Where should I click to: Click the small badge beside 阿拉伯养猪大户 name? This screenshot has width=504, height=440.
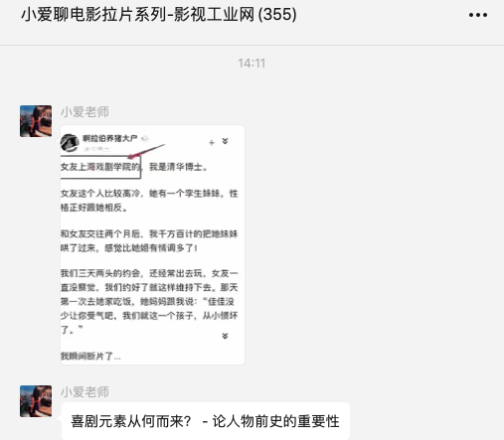[x=145, y=138]
